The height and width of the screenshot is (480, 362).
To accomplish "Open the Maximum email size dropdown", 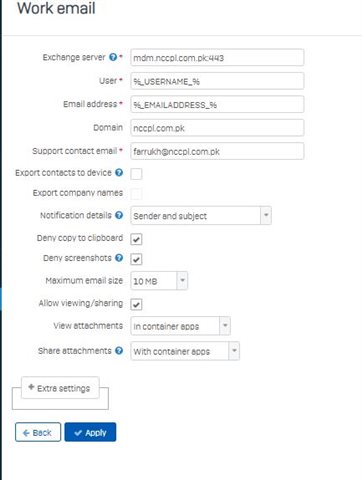I will 159,281.
